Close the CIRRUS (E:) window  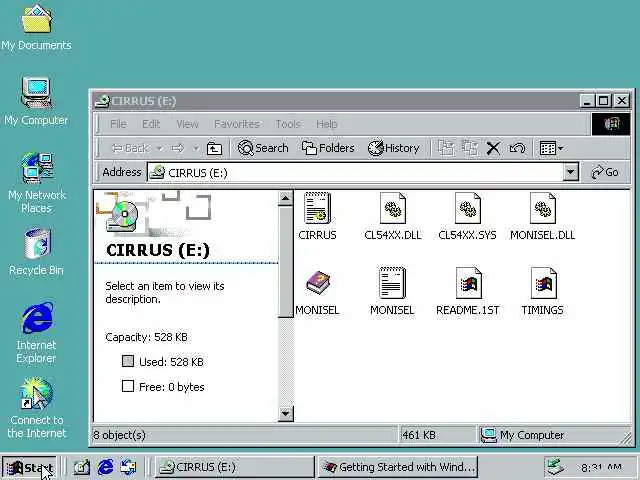pyautogui.click(x=622, y=101)
